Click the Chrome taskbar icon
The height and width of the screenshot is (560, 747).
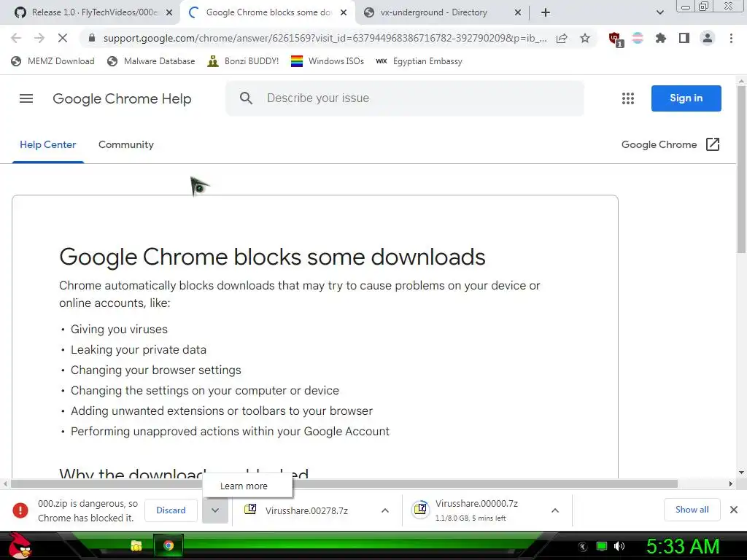(x=169, y=545)
